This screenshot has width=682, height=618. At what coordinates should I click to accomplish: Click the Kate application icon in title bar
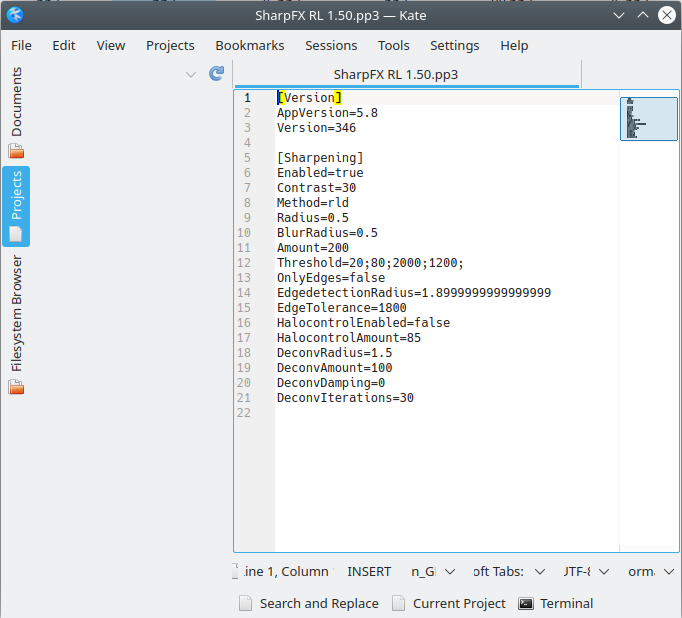click(15, 15)
